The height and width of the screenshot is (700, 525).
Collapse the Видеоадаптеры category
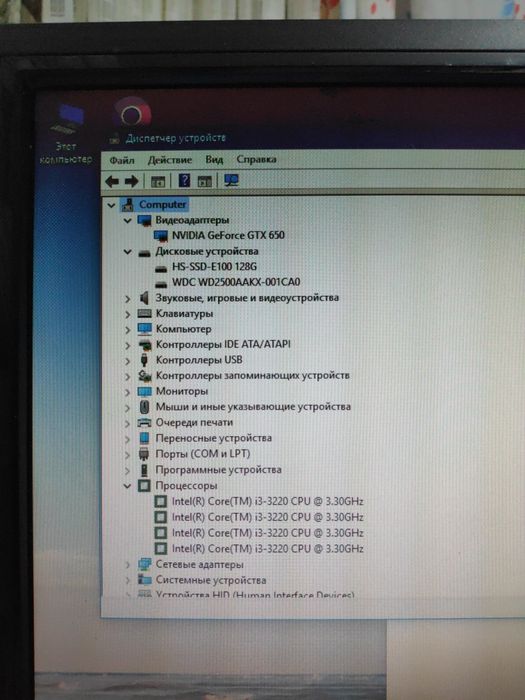click(x=128, y=221)
